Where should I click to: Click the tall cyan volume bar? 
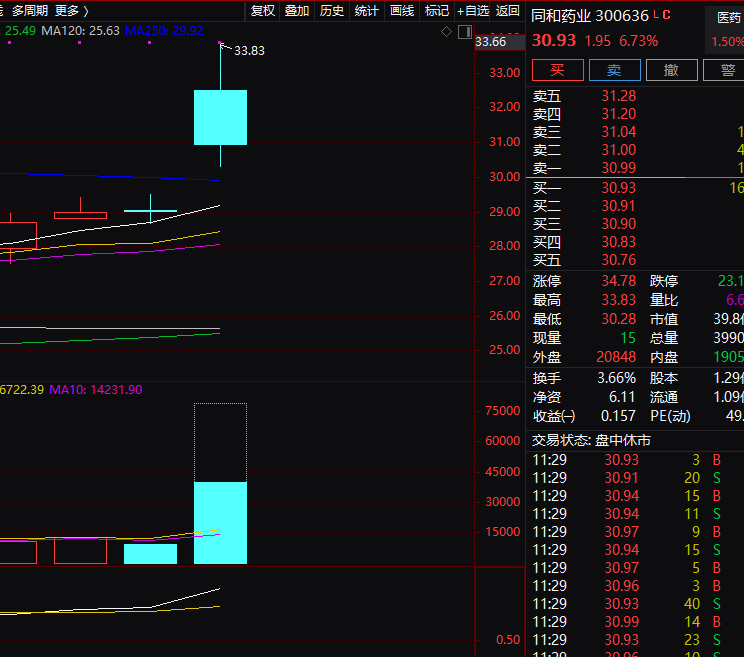220,523
